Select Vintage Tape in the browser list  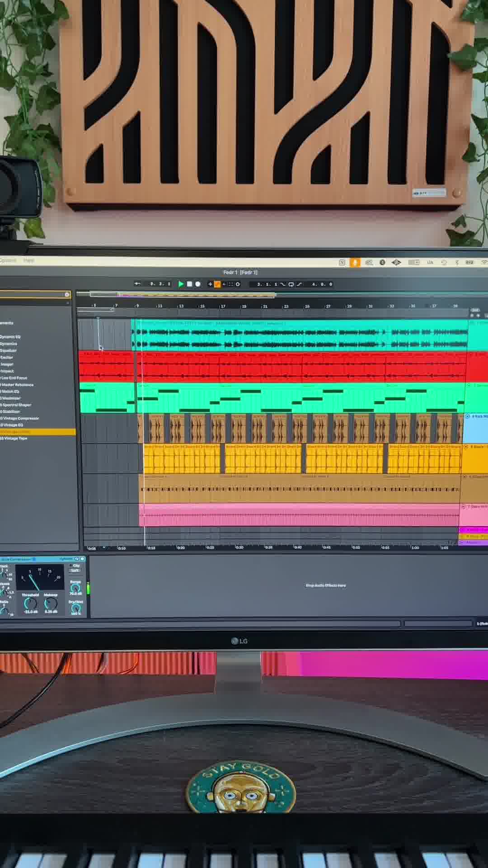pos(14,439)
